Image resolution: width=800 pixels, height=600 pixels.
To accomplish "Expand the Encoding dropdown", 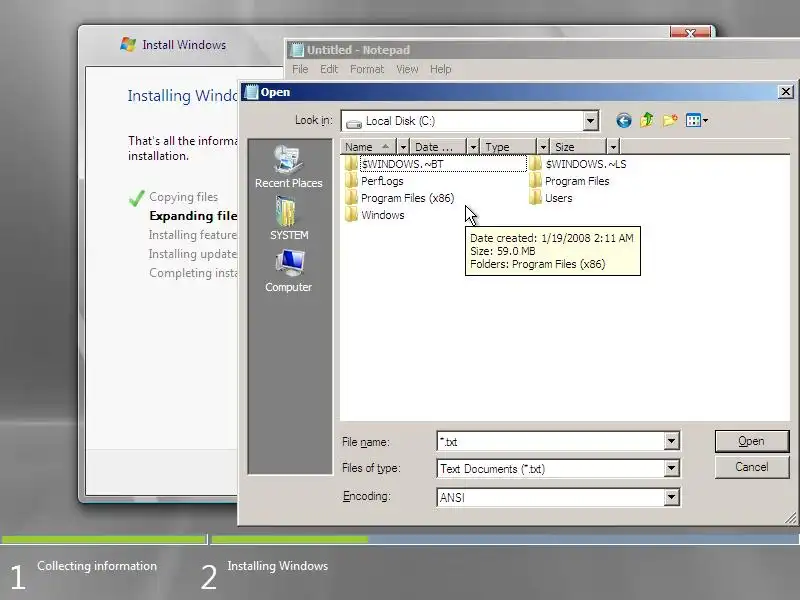I will pyautogui.click(x=671, y=496).
